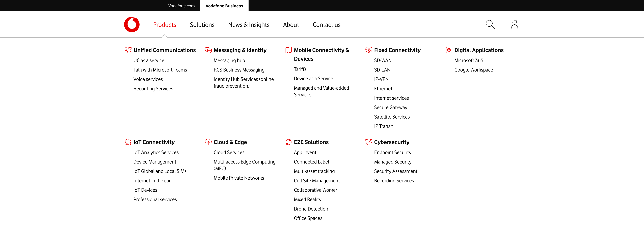Select the Vodafone Business tab
Viewport: 644px width, 230px height.
(224, 6)
